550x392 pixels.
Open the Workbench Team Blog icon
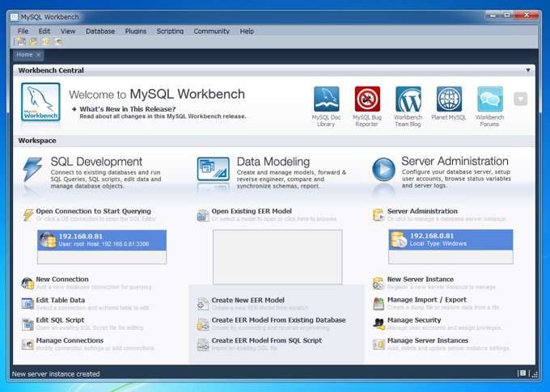click(x=408, y=99)
